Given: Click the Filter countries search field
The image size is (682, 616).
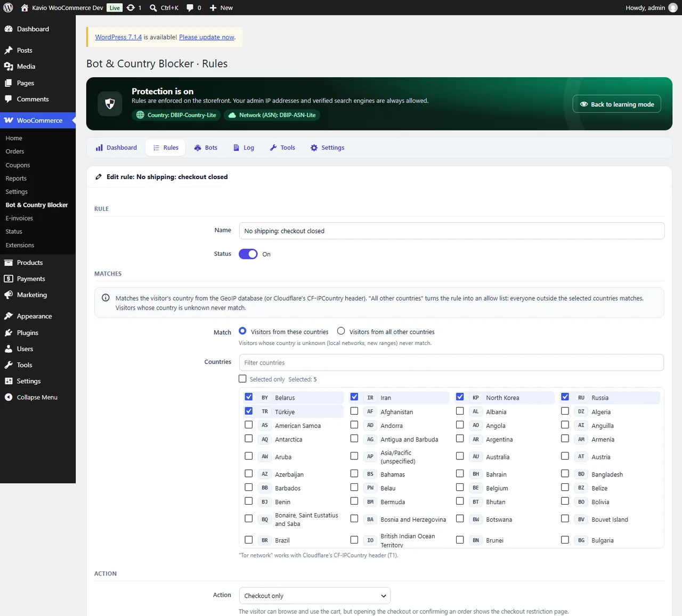Looking at the screenshot, I should click(x=451, y=362).
